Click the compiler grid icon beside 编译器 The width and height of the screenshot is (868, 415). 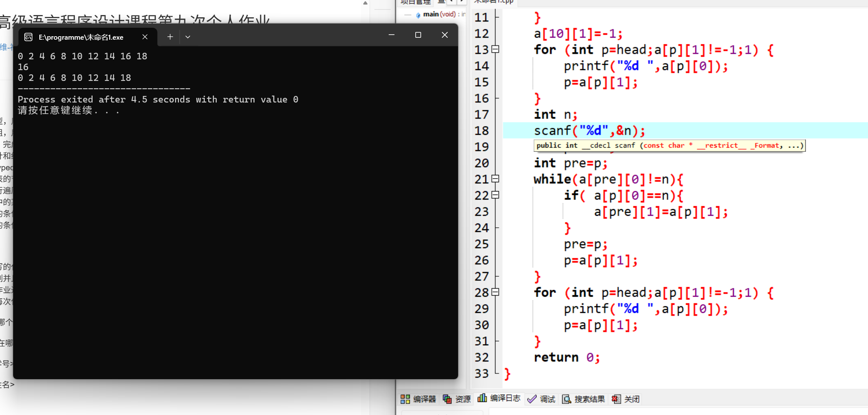point(405,399)
